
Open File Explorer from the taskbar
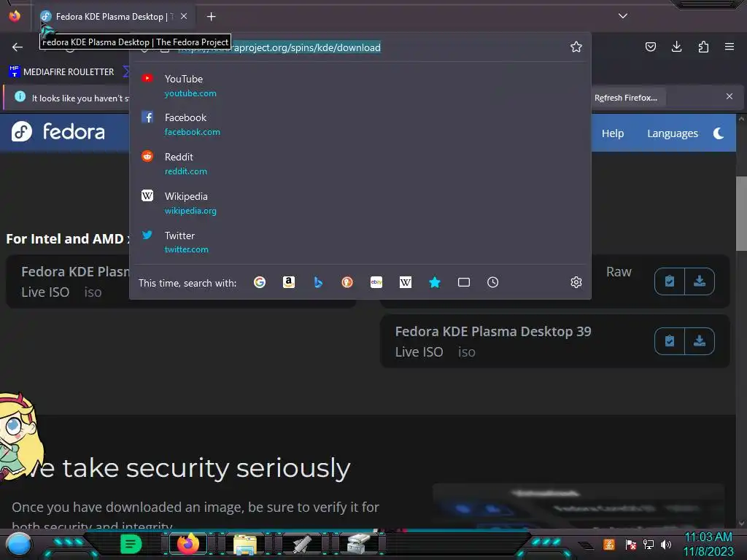click(245, 544)
